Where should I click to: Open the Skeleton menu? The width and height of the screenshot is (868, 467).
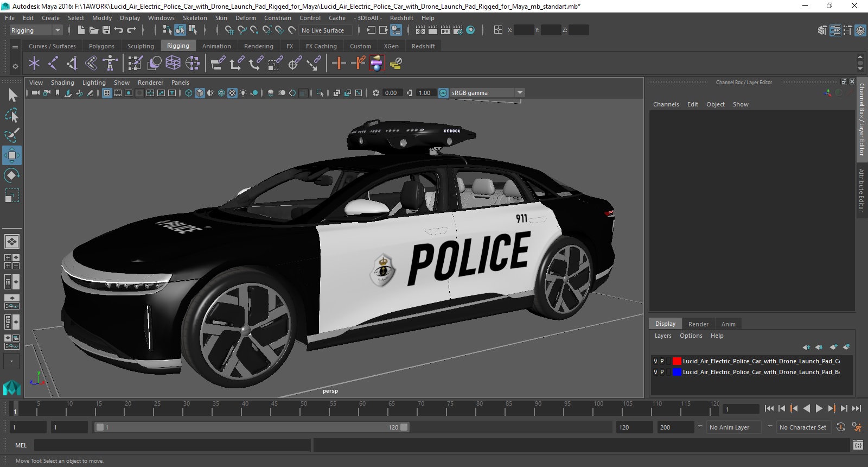point(195,18)
